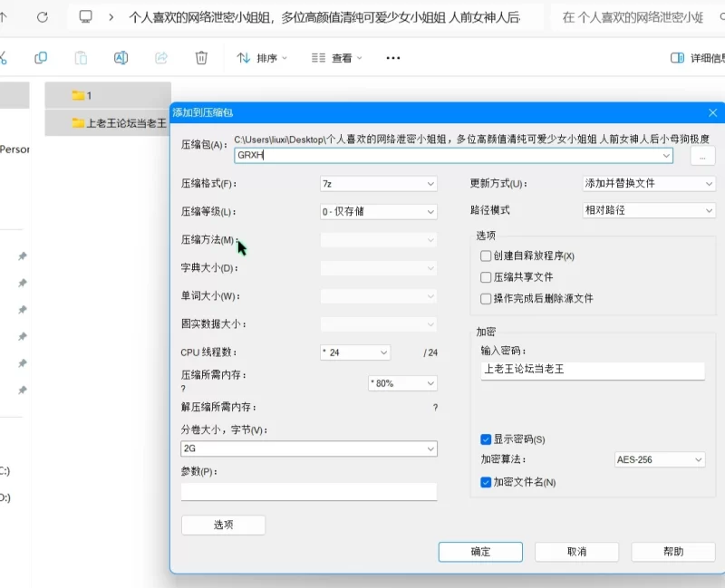Click the copy icon in the Explorer toolbar
Image resolution: width=725 pixels, height=588 pixels.
(x=41, y=58)
